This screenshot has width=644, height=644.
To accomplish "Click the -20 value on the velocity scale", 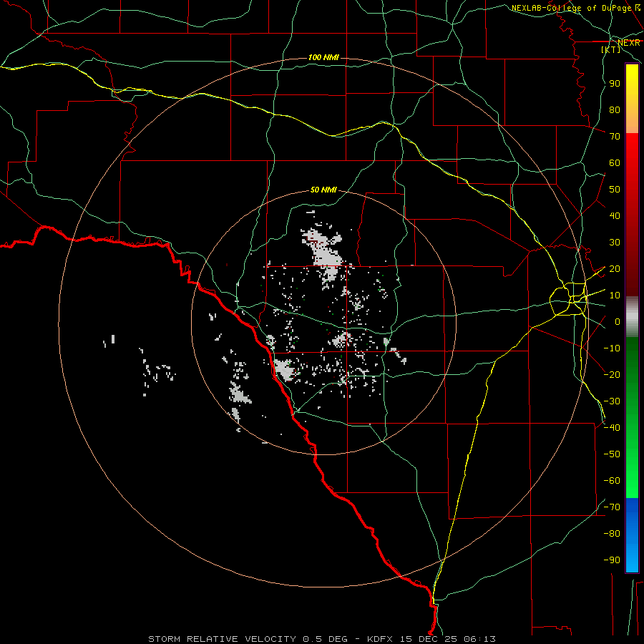I will pyautogui.click(x=612, y=374).
